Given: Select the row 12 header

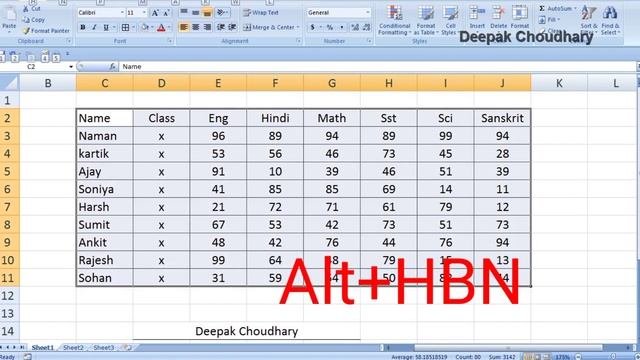Looking at the screenshot, I should pyautogui.click(x=9, y=296).
